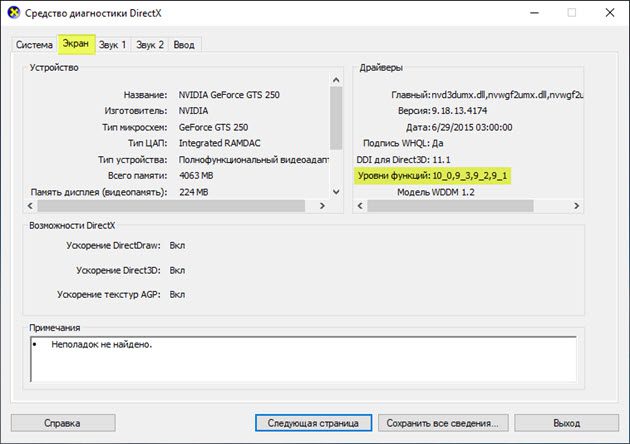Click the 'Ускорение текстур AGP' Вкл value
This screenshot has width=630, height=444.
[177, 295]
